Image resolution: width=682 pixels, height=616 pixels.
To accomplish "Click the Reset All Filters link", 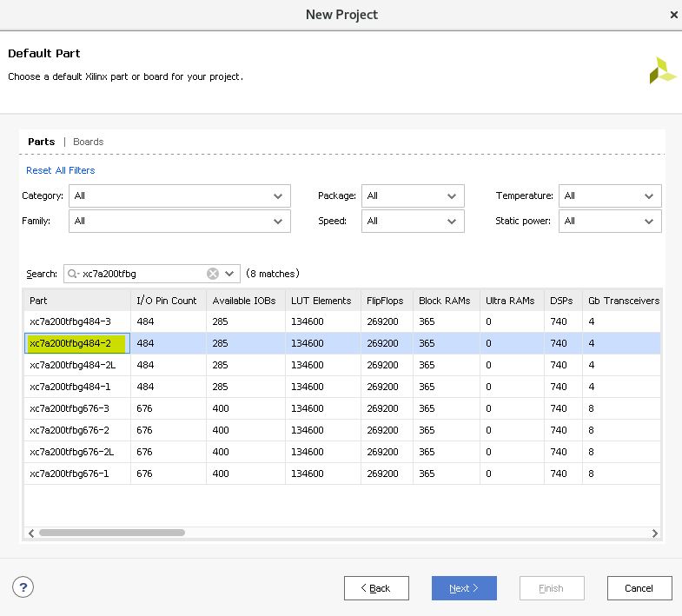I will point(61,170).
